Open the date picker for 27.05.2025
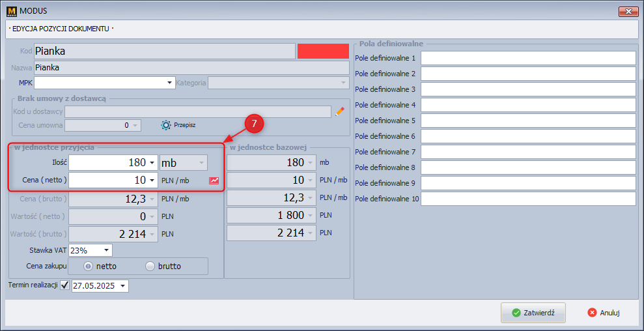The width and height of the screenshot is (644, 331). (x=124, y=286)
